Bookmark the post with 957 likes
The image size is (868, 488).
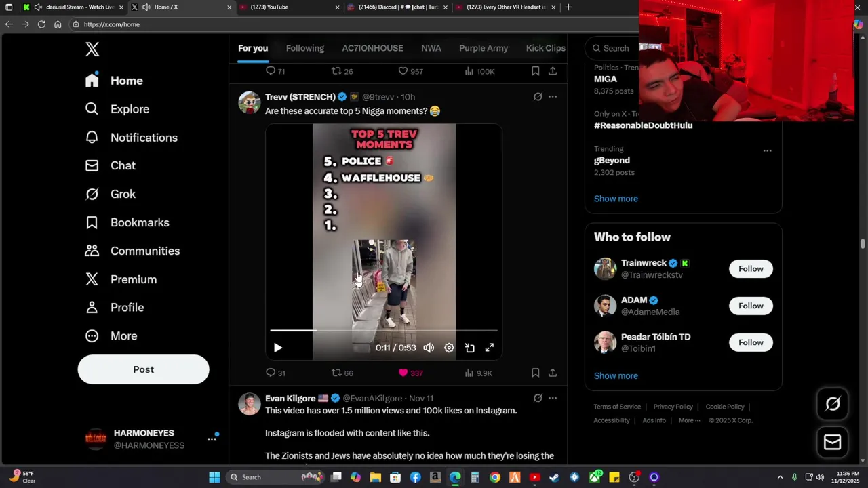[535, 71]
